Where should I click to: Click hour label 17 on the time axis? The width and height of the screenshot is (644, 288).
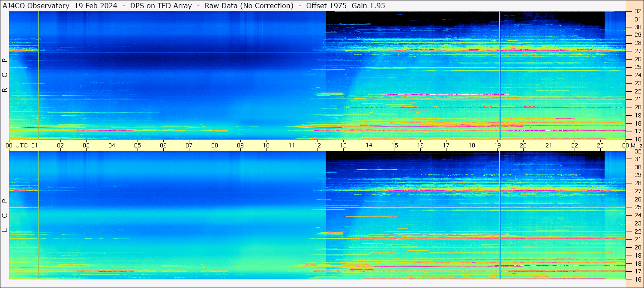coord(446,145)
